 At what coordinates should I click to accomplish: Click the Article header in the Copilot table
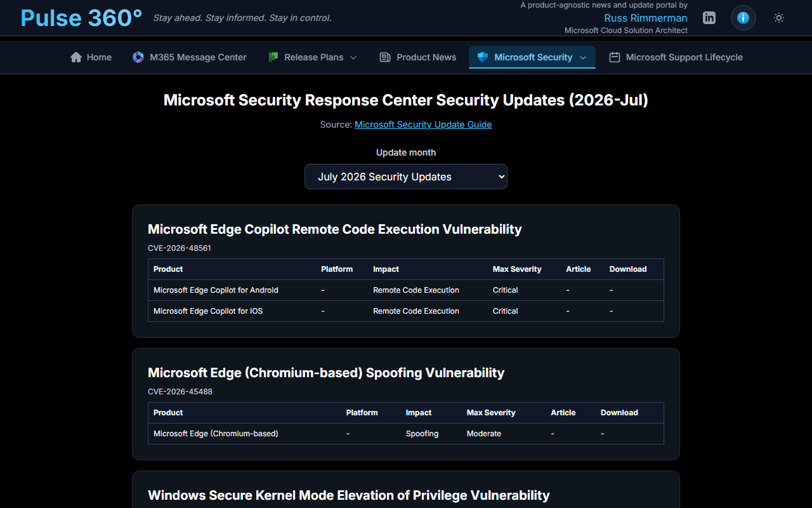[x=579, y=269]
